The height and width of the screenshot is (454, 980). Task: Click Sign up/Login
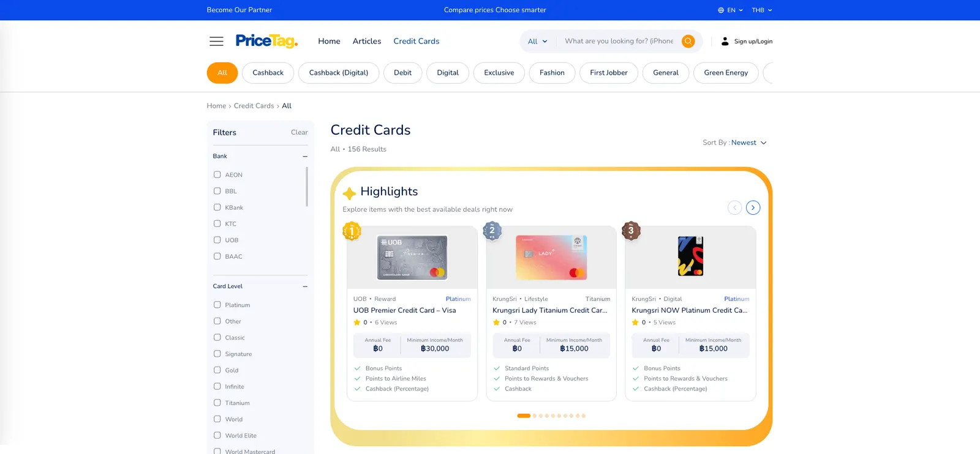[x=753, y=41]
